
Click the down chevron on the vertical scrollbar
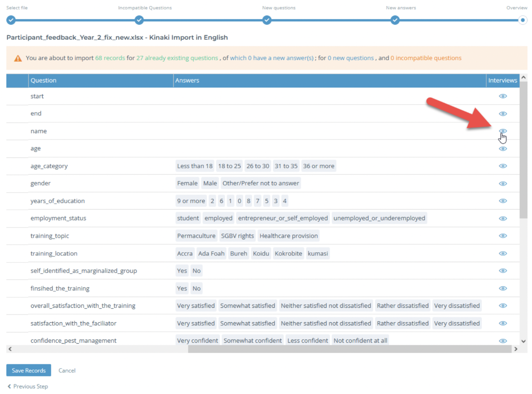524,341
